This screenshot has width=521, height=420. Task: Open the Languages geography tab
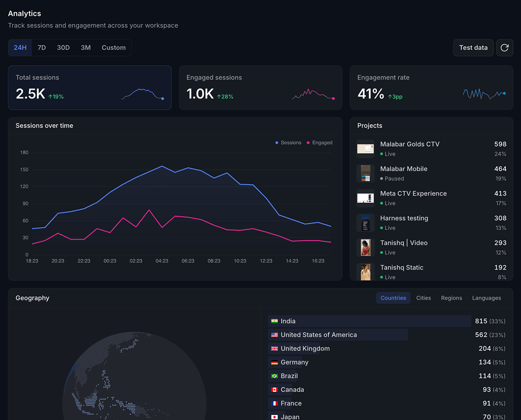tap(487, 298)
